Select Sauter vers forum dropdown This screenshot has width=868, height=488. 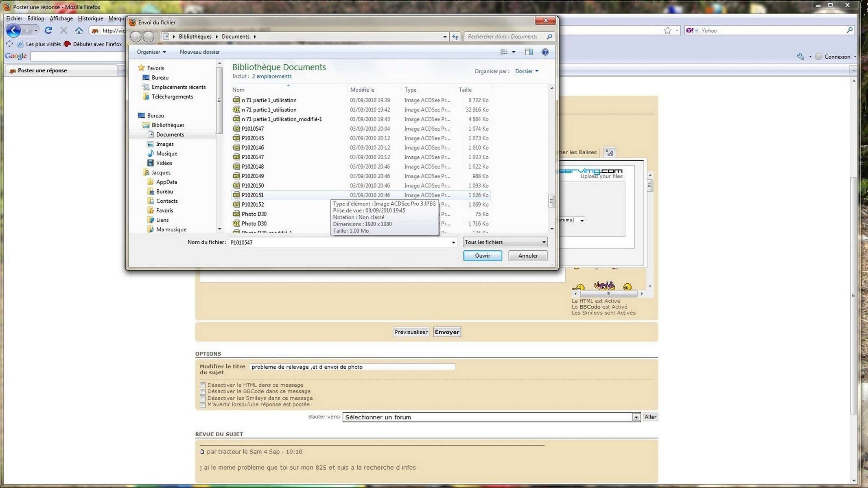491,416
